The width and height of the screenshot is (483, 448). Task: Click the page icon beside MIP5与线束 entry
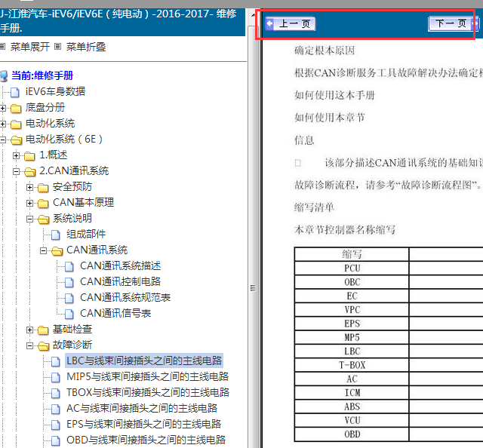pos(55,377)
